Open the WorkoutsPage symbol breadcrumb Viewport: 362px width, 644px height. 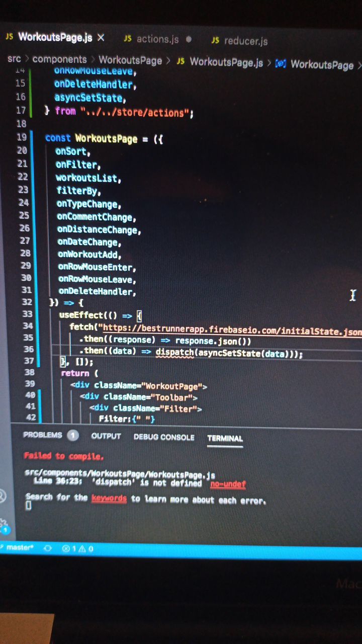pyautogui.click(x=322, y=65)
